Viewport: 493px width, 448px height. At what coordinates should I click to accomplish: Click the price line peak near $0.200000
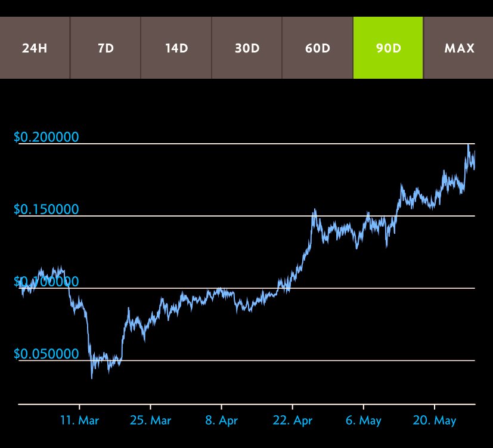point(468,146)
